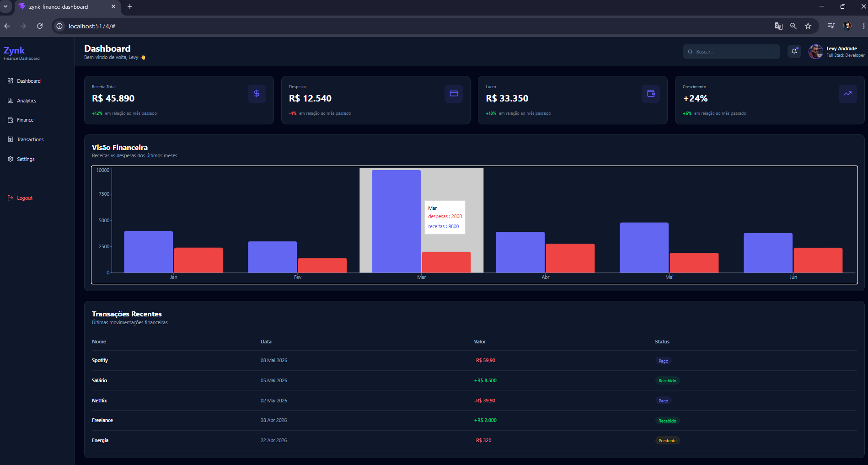Click the dollar icon on Receita Total card

[257, 94]
